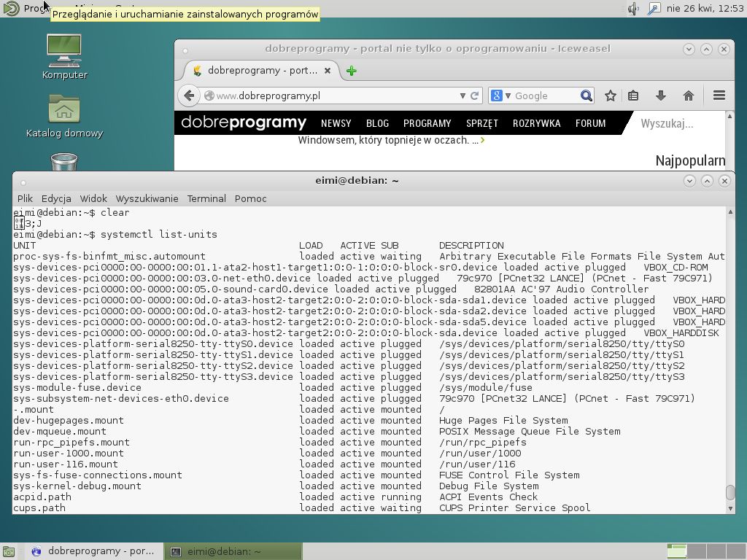Click the 'Najpopularn' heading on page
The image size is (747, 560).
(690, 161)
